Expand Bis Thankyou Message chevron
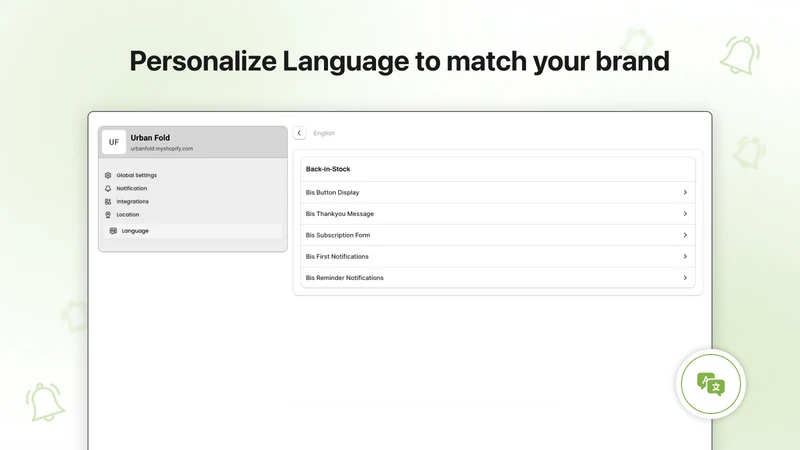 tap(685, 214)
